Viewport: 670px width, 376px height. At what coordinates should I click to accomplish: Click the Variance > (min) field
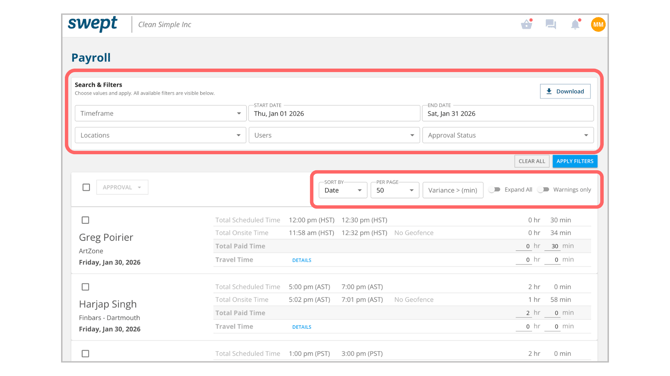453,190
